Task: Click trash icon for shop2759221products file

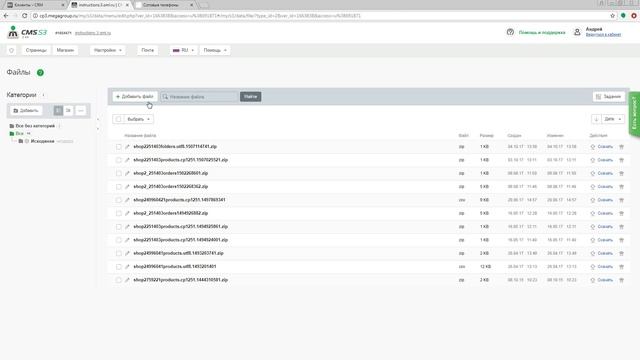Action: [622, 280]
